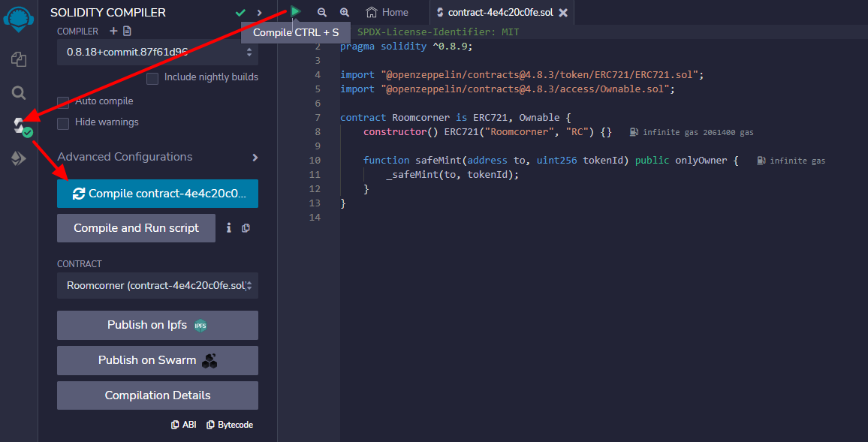The image size is (868, 442).
Task: Open the CONTRACT Roomcorner dropdown
Action: [158, 285]
